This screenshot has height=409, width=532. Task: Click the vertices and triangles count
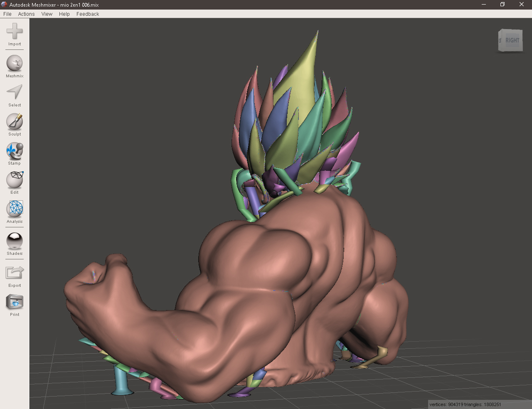465,404
